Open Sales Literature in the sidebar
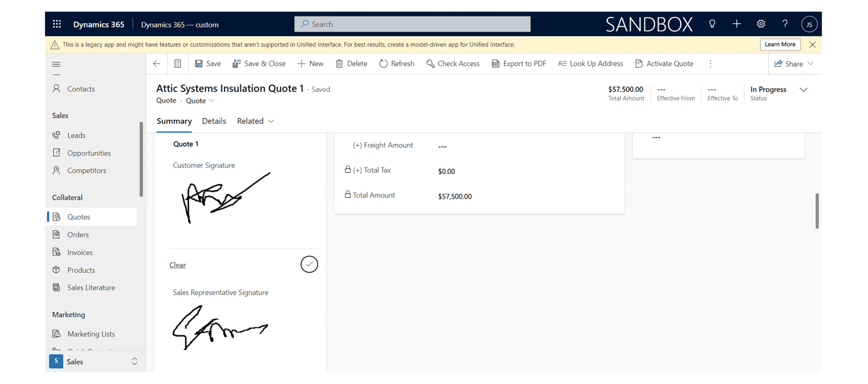Viewport: 868px width, 384px height. click(x=91, y=287)
